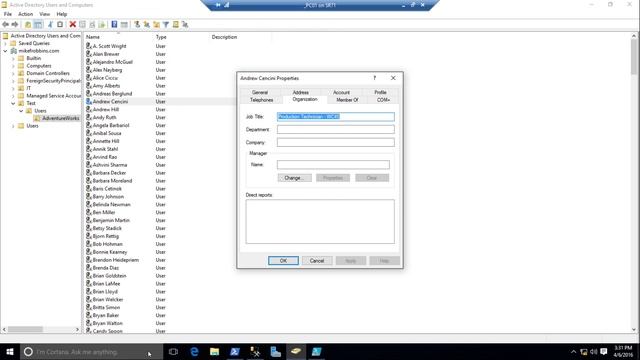Viewport: 640px width, 360px height.
Task: Click the Add to group toolbar icon
Action: point(185,24)
